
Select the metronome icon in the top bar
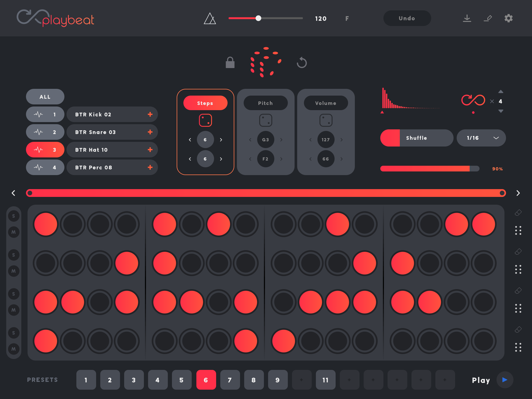click(x=210, y=19)
